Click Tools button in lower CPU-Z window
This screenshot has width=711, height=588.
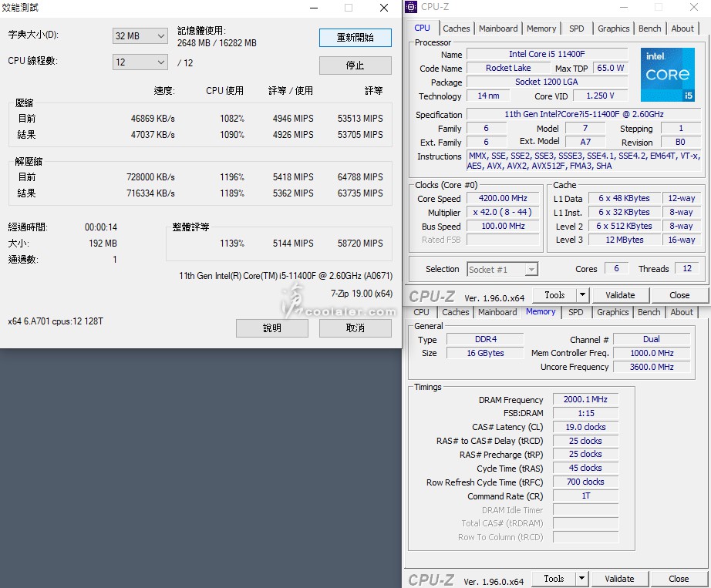[554, 579]
